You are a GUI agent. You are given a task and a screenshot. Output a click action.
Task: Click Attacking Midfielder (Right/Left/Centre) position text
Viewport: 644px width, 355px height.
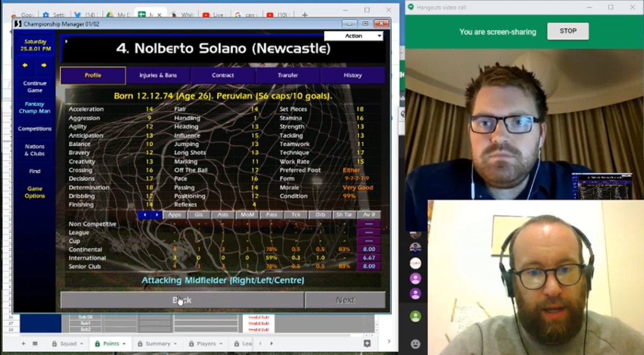pos(223,280)
